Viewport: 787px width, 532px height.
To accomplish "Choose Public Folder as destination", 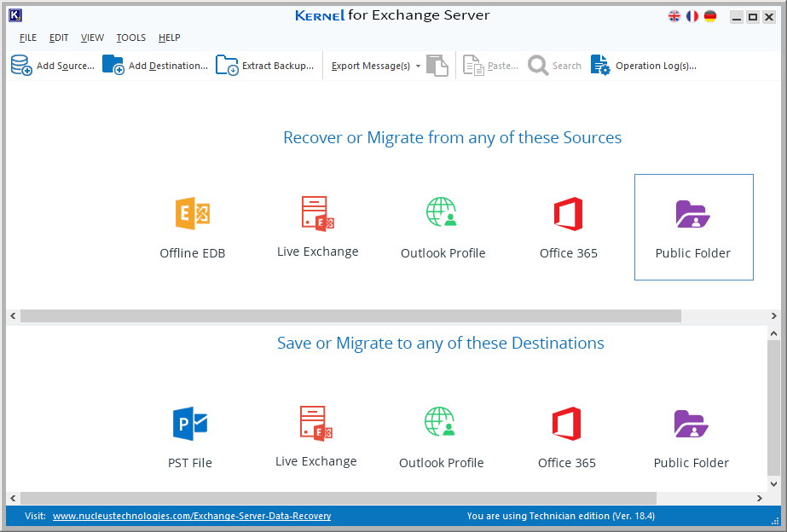I will [692, 424].
